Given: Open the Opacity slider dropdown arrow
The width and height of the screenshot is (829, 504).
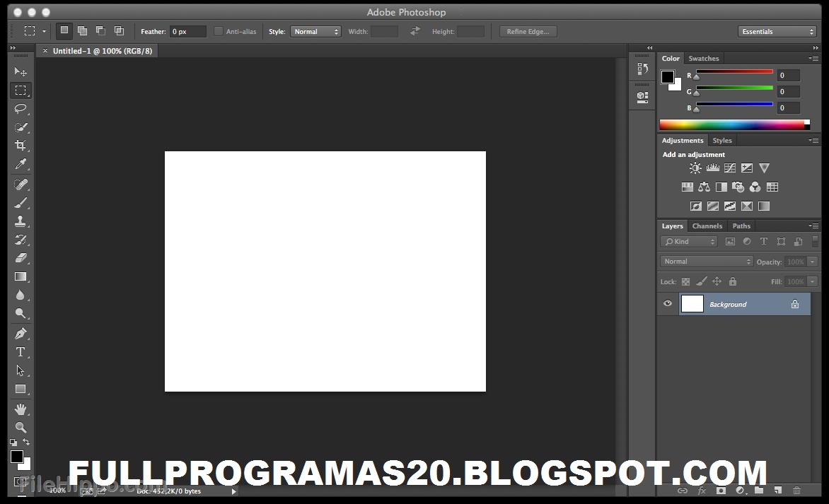Looking at the screenshot, I should click(813, 262).
